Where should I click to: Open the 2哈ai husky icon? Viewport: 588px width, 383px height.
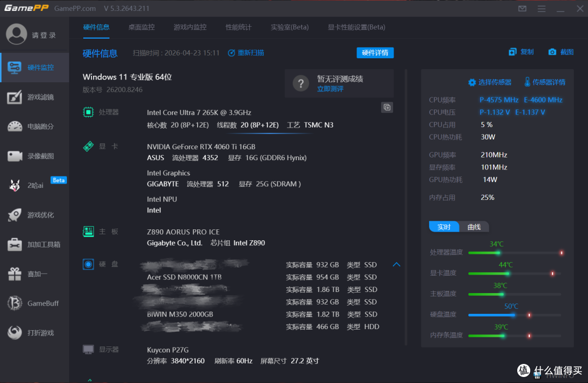point(15,185)
